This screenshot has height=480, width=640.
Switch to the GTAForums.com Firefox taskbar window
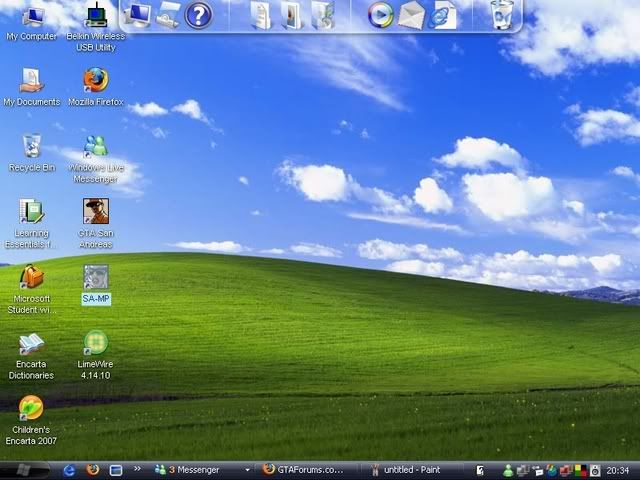[307, 470]
